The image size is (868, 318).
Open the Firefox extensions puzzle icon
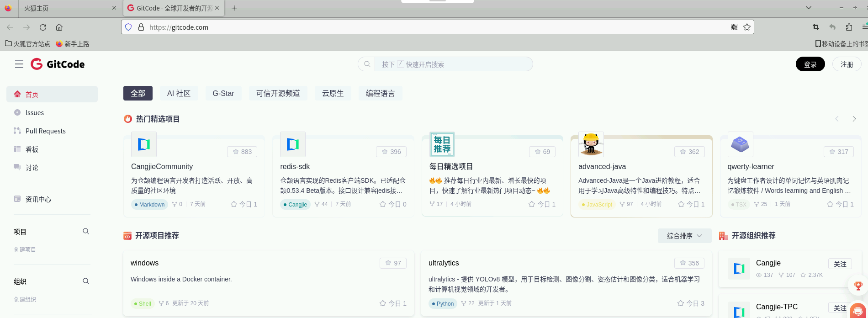[849, 27]
